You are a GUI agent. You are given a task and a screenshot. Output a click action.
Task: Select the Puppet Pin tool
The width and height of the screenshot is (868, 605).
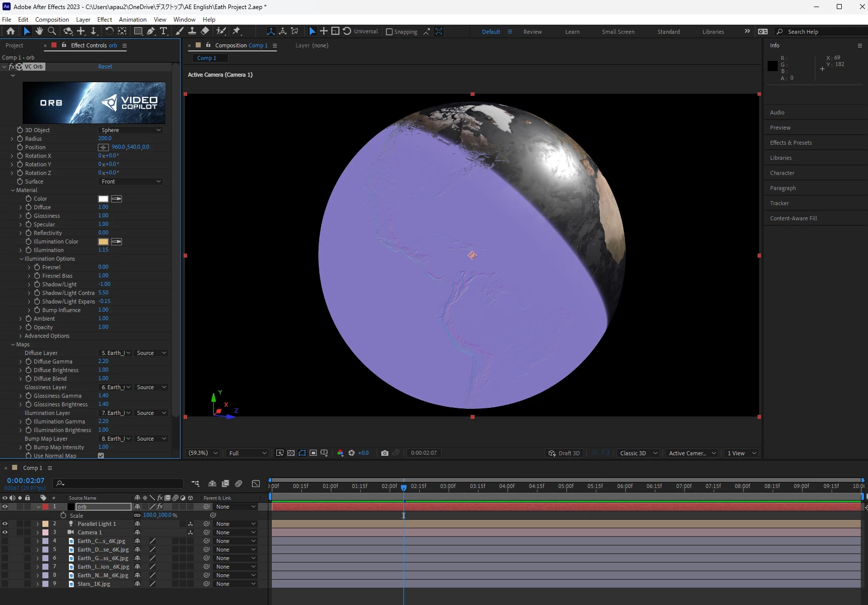pyautogui.click(x=236, y=31)
